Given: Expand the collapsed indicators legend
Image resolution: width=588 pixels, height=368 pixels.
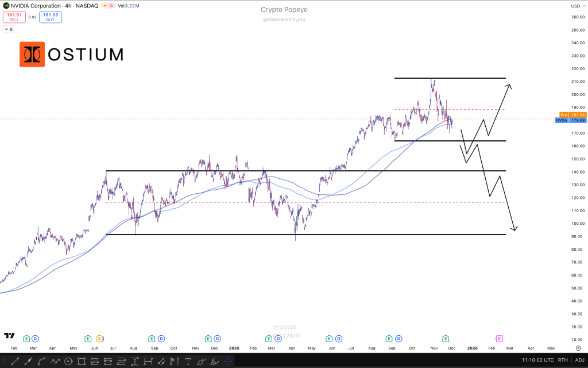Looking at the screenshot, I should coord(9,29).
